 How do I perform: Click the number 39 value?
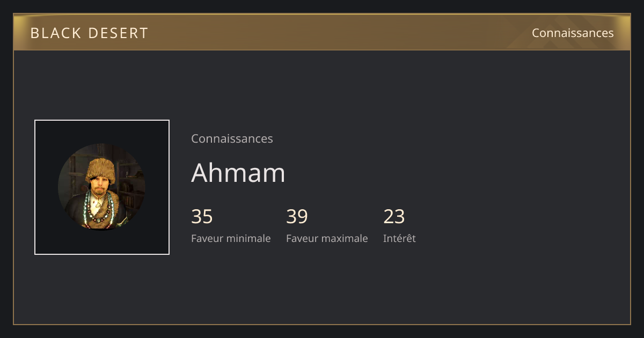point(297,217)
